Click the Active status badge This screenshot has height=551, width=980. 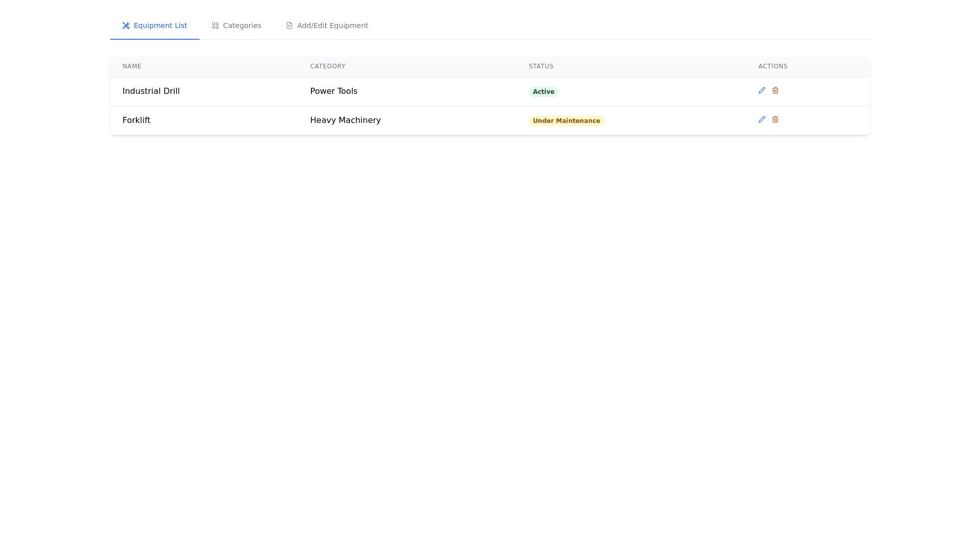click(543, 92)
